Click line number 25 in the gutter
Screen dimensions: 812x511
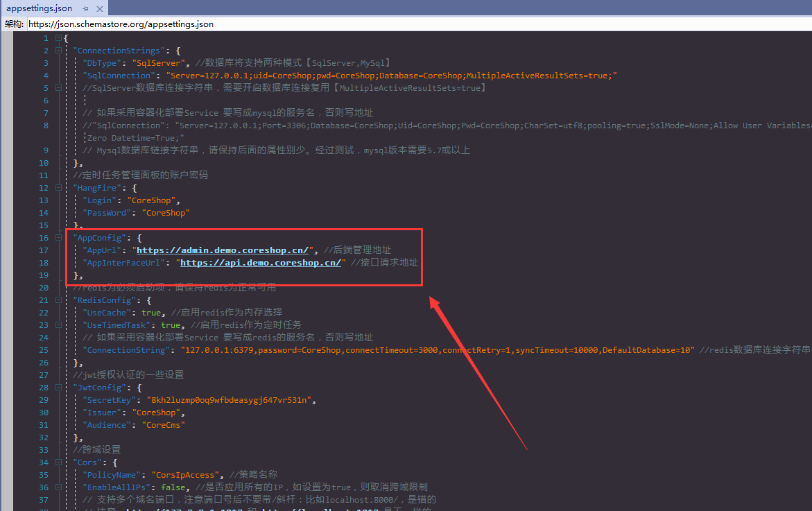click(x=42, y=350)
